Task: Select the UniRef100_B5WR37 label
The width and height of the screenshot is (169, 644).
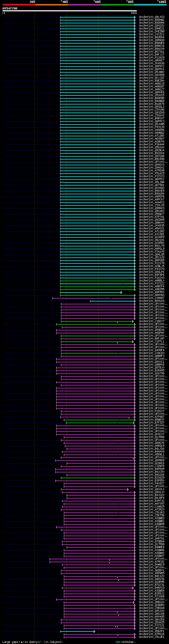Action: (152, 420)
